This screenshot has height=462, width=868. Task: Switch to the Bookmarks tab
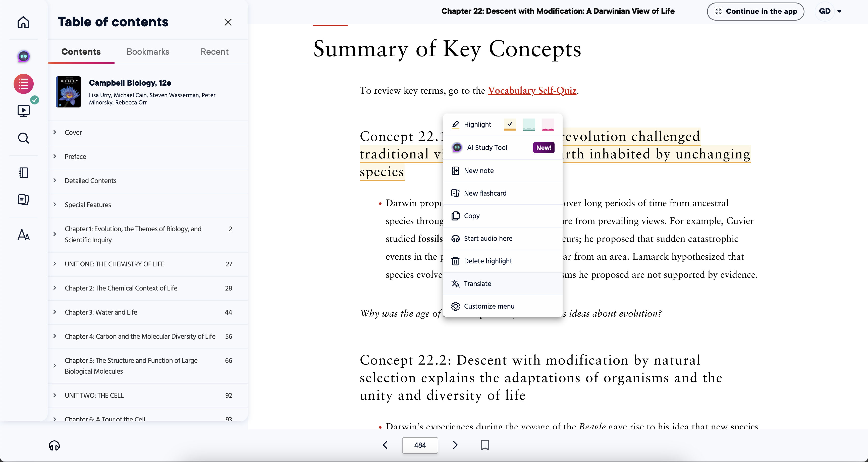point(148,51)
